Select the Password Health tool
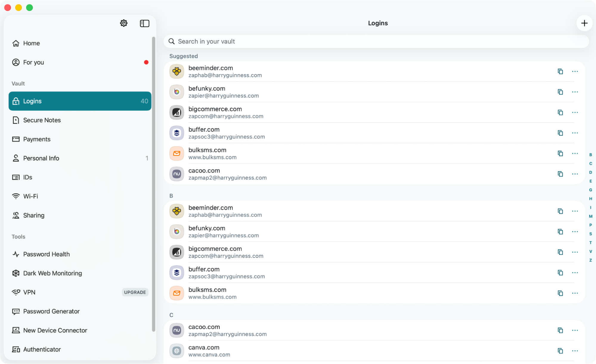596x364 pixels. tap(46, 254)
